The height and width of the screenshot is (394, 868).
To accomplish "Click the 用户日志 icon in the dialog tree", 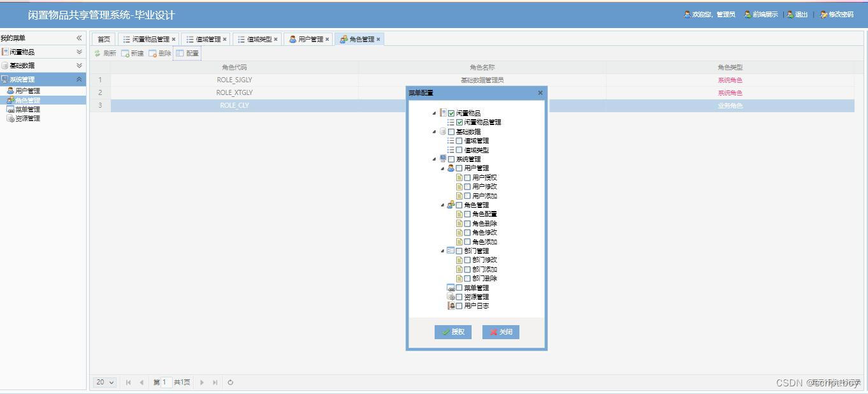I will tap(451, 305).
